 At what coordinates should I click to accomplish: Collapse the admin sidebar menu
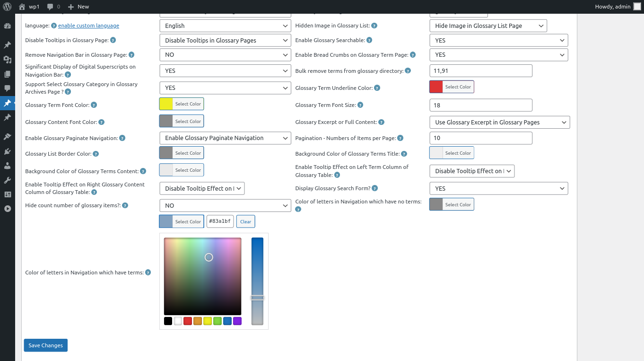[x=7, y=208]
